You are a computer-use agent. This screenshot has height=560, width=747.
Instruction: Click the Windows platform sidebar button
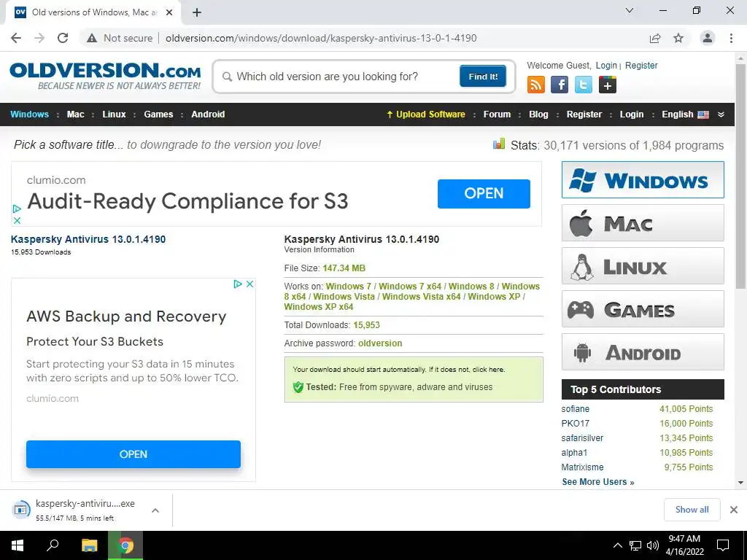click(x=643, y=179)
